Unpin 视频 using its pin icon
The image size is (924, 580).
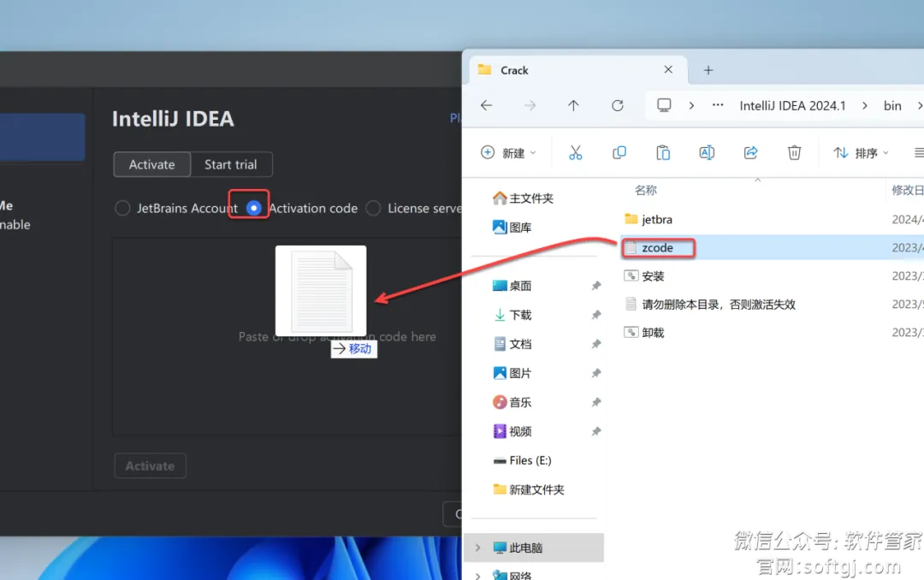(596, 431)
